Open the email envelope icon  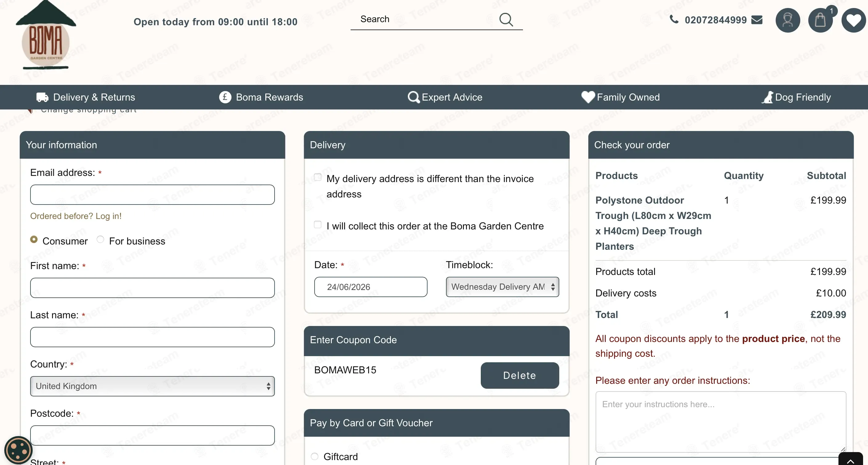point(757,20)
